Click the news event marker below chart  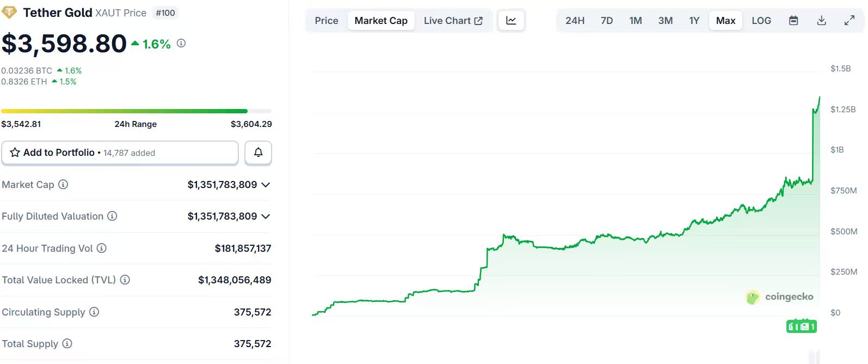click(801, 326)
